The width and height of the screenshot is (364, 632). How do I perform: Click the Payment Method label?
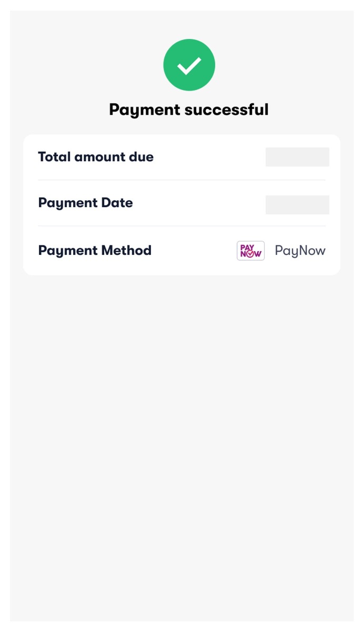(95, 250)
